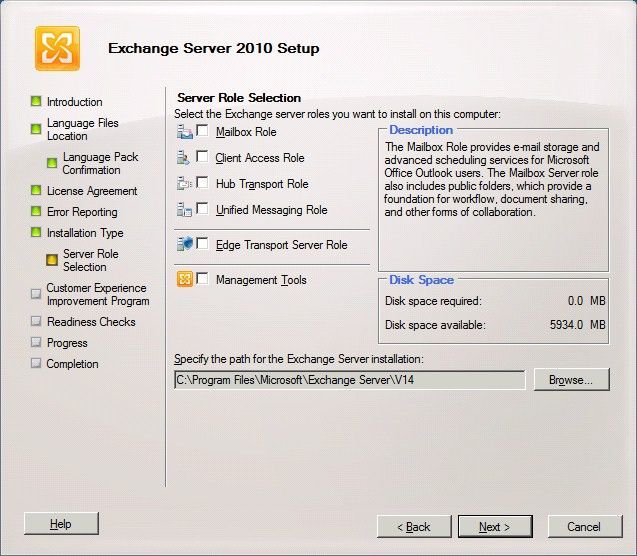Click the Mailbox Role description paragraph
Viewport: 637px width, 556px height.
[x=492, y=180]
